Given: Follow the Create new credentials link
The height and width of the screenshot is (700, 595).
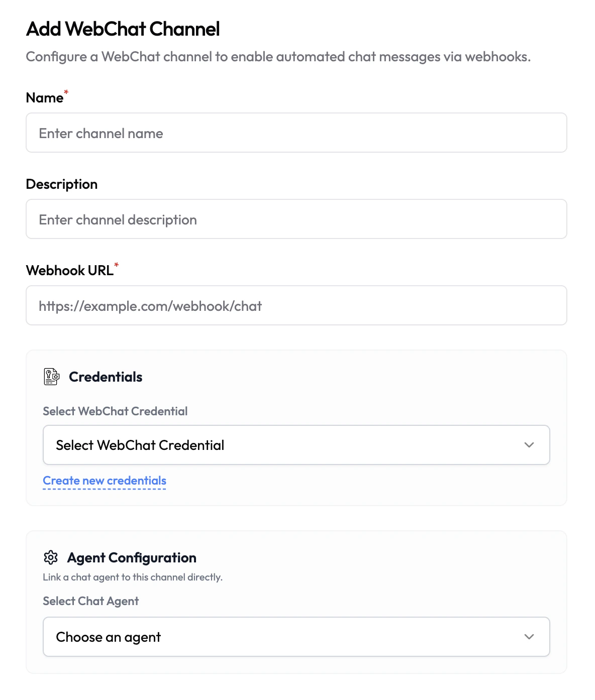Looking at the screenshot, I should (105, 481).
